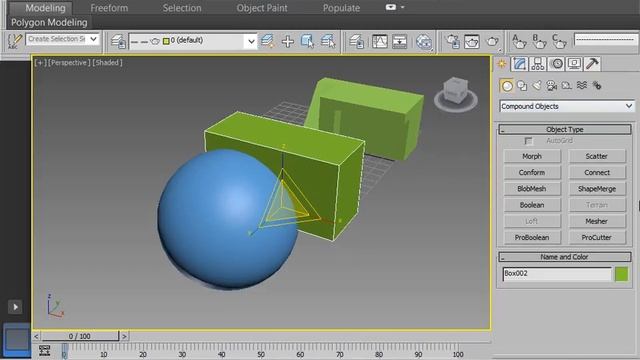Click the Mesher button
Viewport: 640px width, 360px height.
tap(596, 221)
